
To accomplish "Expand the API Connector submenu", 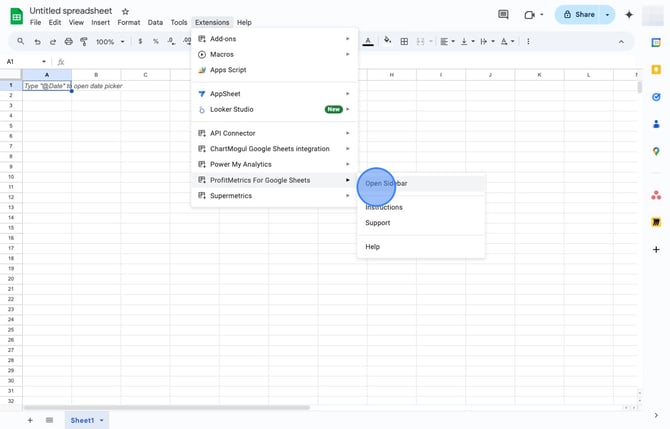I will tap(274, 133).
